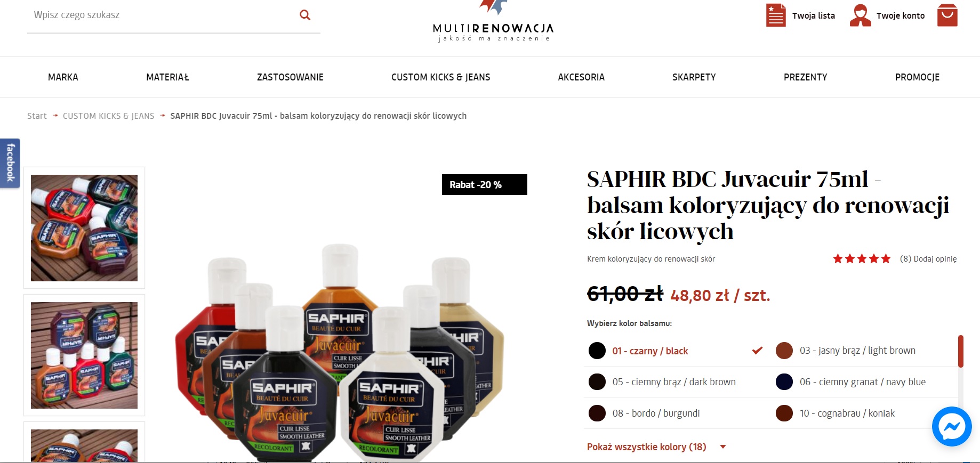Open the shopping cart icon
980x463 pixels.
947,15
